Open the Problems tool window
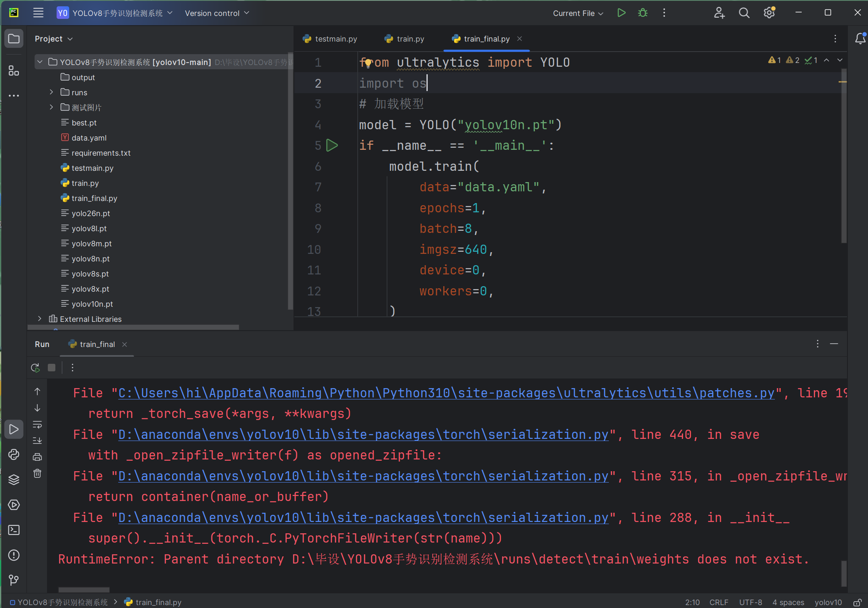Screen dimensions: 868x608 14,555
